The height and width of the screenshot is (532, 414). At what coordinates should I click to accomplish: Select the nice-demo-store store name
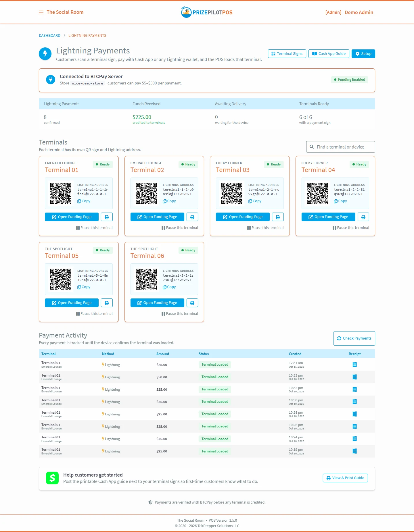87,83
